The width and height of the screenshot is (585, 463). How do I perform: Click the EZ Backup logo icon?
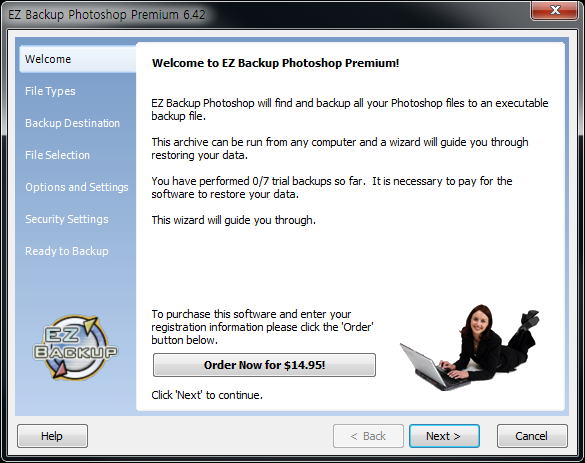tap(75, 347)
